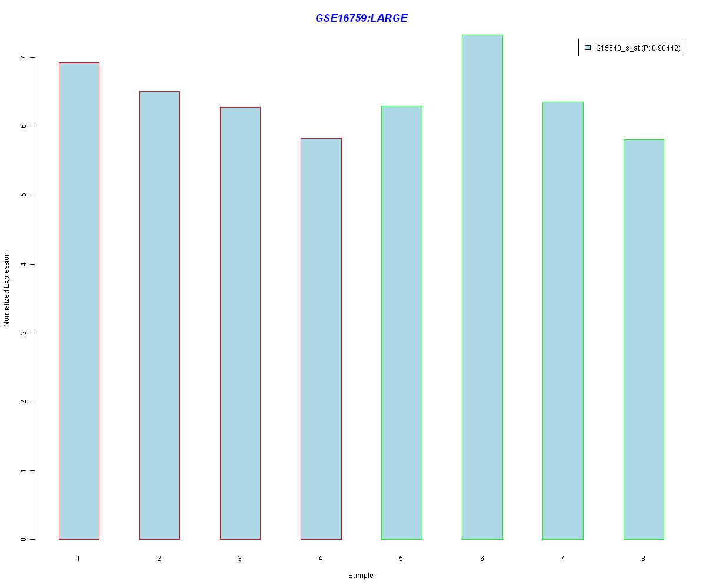
Task: Select the tallest bar, sample 6
Action: (x=482, y=287)
